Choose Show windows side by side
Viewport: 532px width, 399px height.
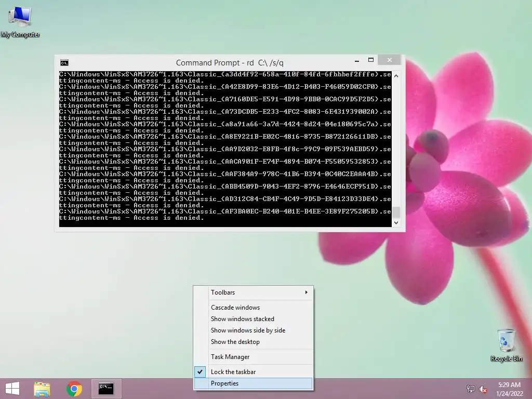(254, 330)
